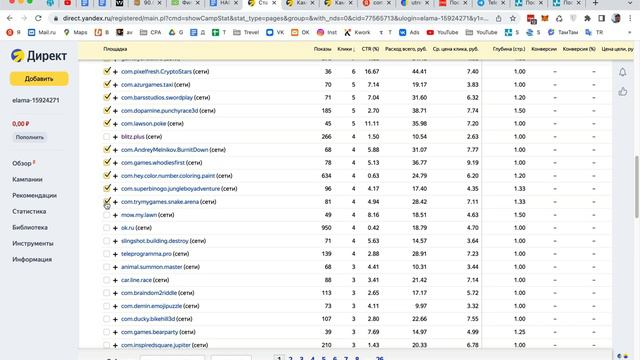This screenshot has width=640, height=360.
Task: Open a new browser tab
Action: click(x=596, y=3)
